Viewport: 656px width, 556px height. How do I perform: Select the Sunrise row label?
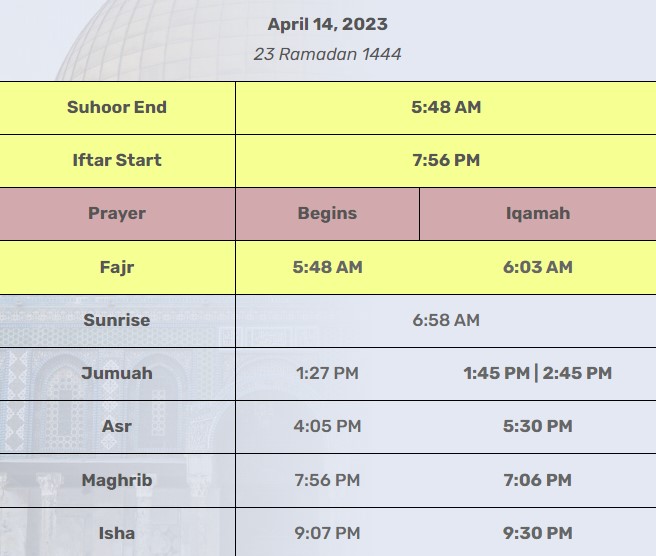pos(117,320)
